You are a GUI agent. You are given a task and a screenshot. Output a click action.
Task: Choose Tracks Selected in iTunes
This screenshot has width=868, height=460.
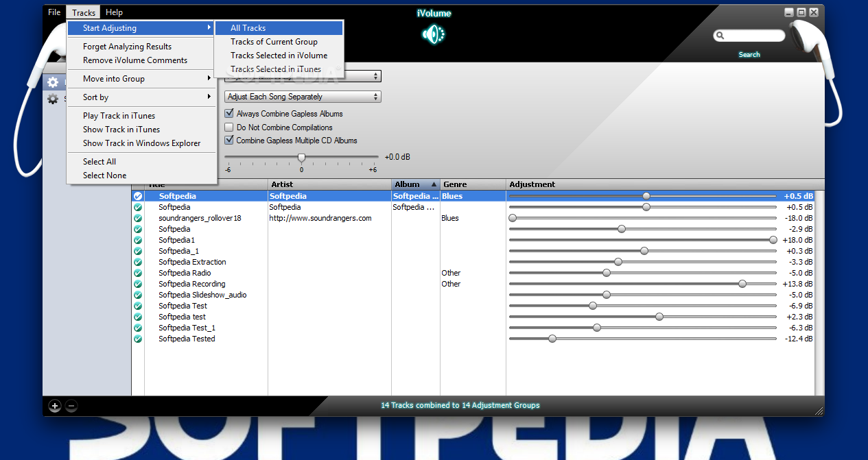point(279,69)
